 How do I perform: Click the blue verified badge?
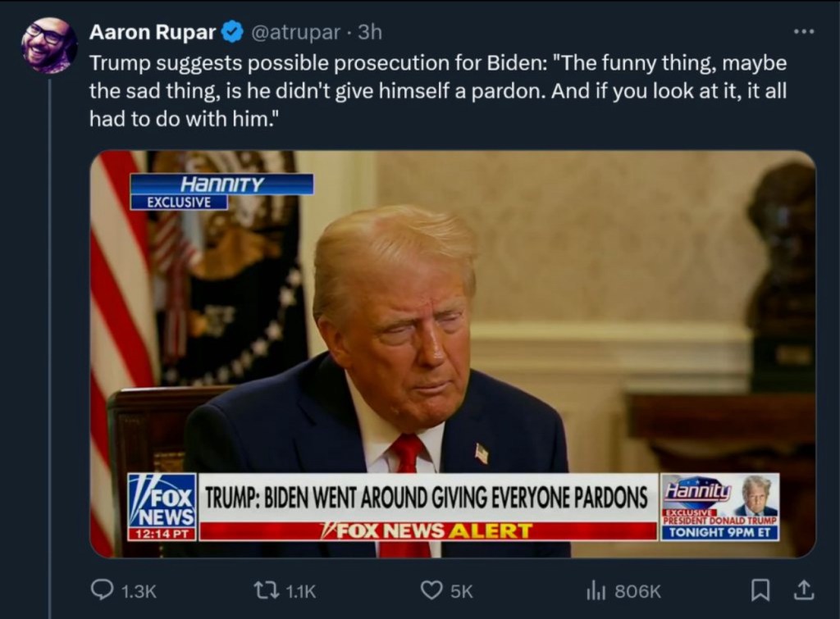click(x=233, y=32)
